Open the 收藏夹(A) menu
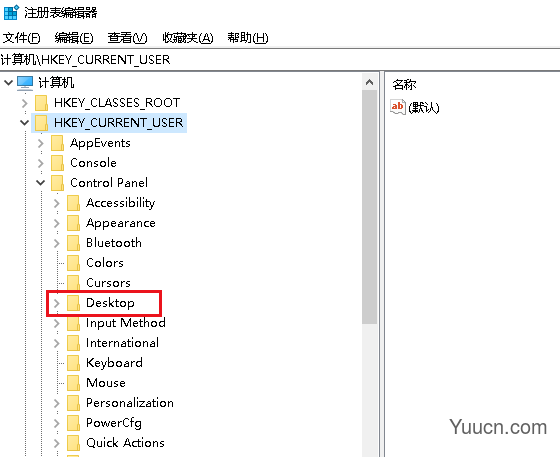The width and height of the screenshot is (560, 457). point(188,37)
